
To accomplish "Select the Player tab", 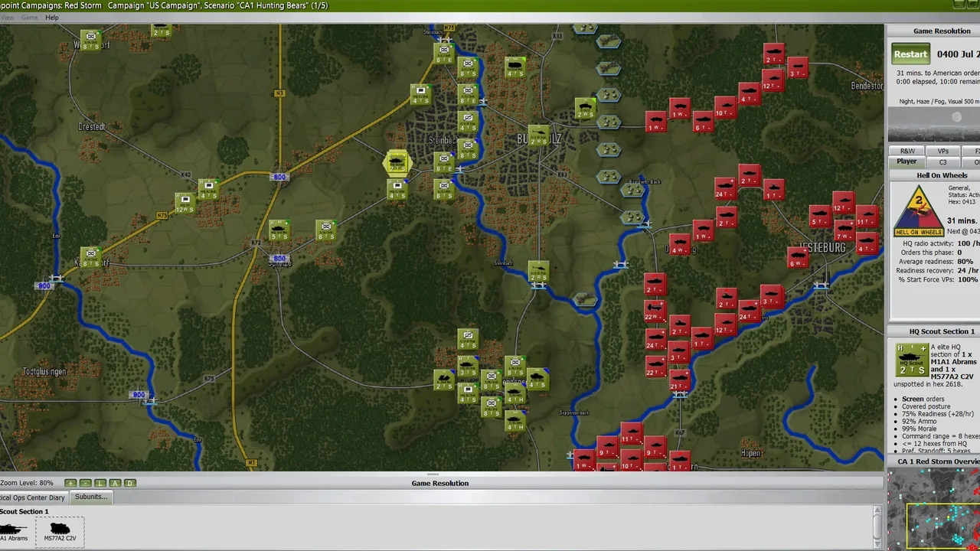I will [x=906, y=161].
